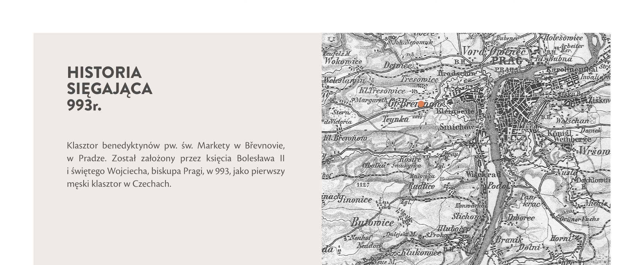Click the "Butowice" label on the map
Screen dimensions: 644x265
372,222
